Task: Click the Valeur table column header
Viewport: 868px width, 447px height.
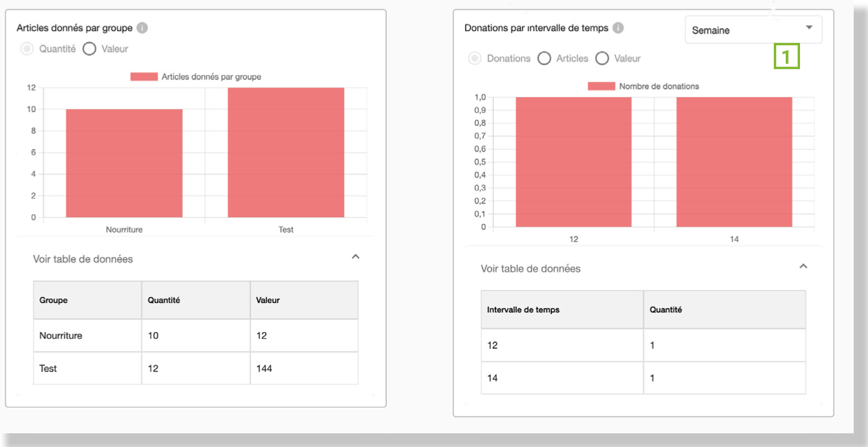Action: (x=268, y=300)
